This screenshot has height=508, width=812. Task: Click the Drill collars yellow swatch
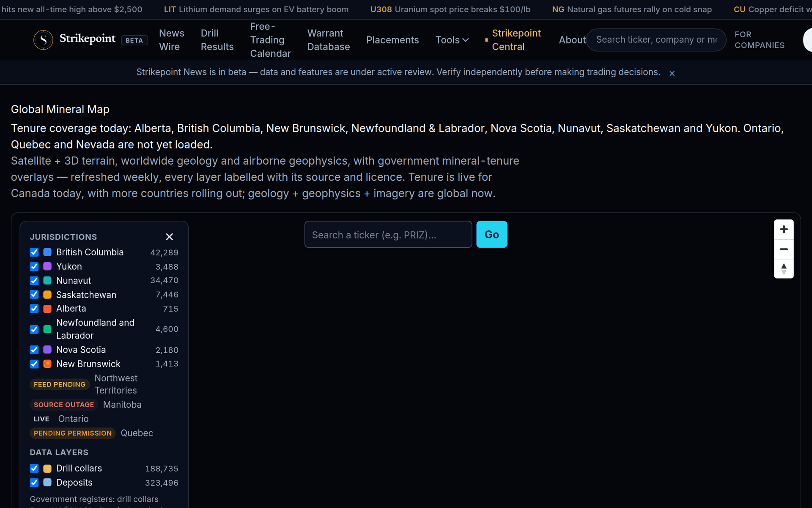click(47, 468)
